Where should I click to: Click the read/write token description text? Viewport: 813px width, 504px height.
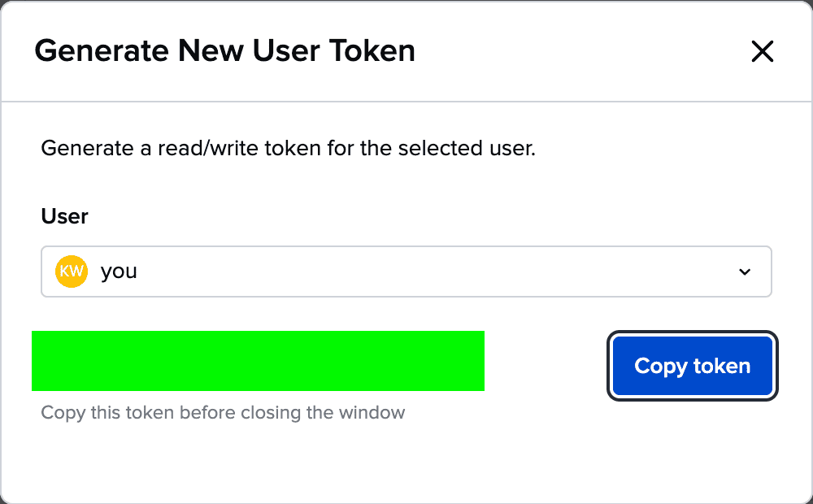pos(289,148)
